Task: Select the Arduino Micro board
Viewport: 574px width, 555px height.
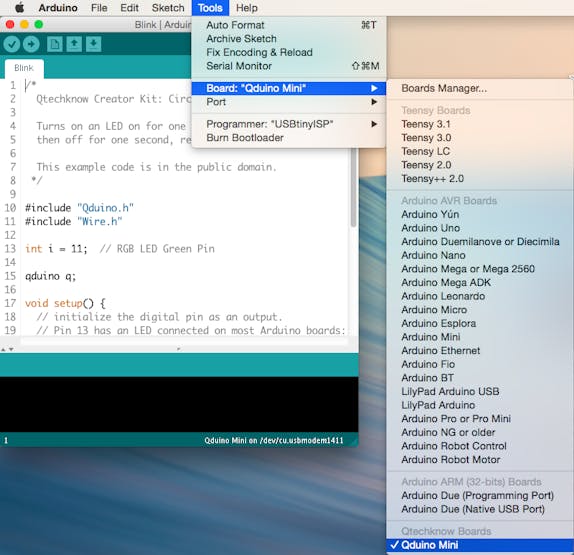Action: click(480, 310)
